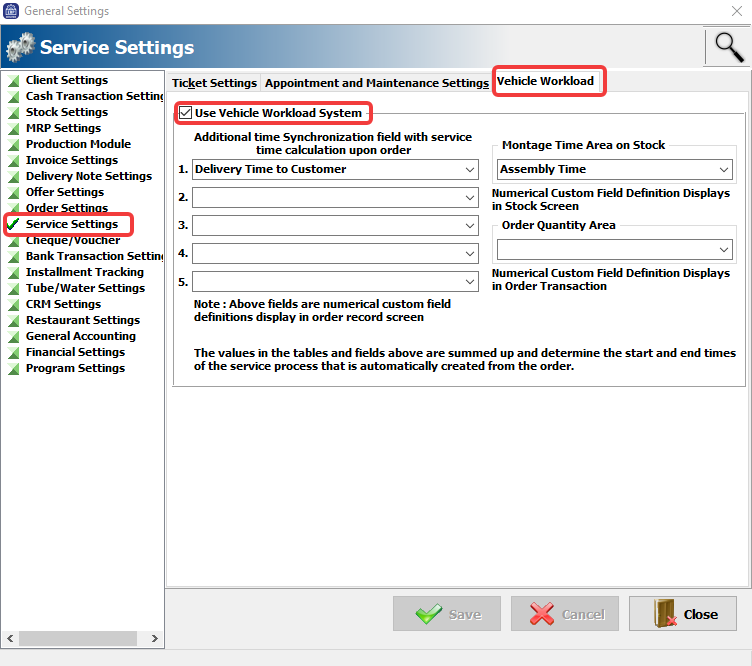Screen dimensions: 752x666
Task: Click the green checkmark icon next to Service Settings
Action: coord(13,224)
